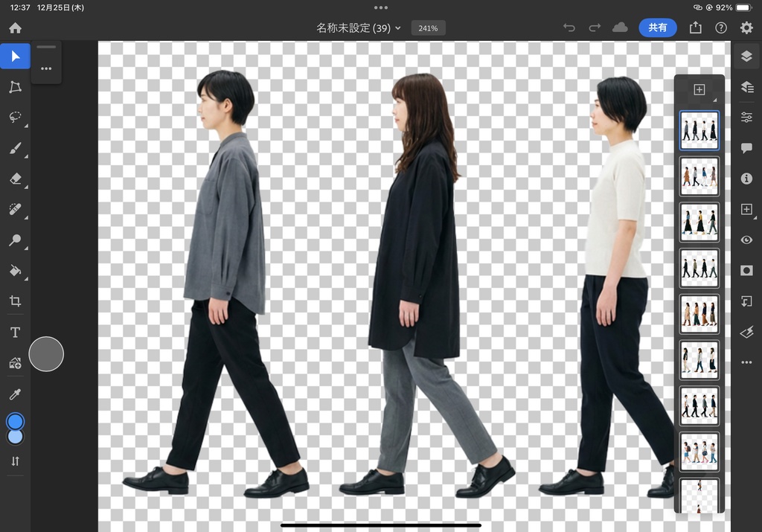Select the top layer thumbnail

click(x=699, y=130)
